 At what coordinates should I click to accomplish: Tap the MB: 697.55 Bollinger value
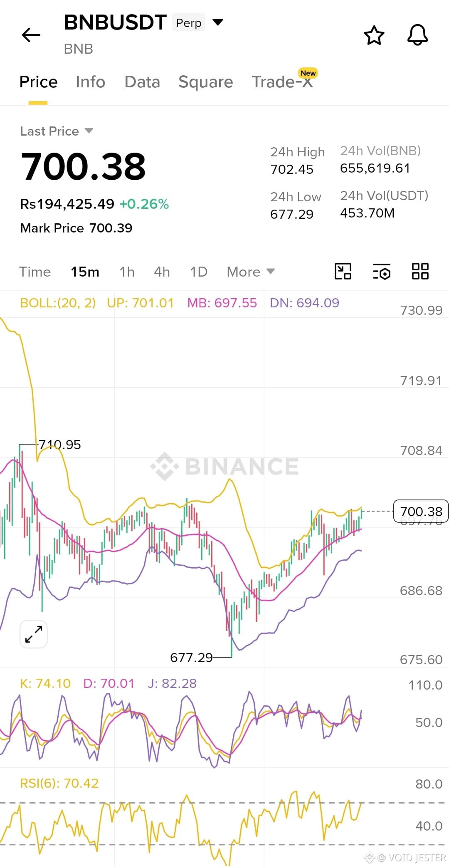pos(222,303)
